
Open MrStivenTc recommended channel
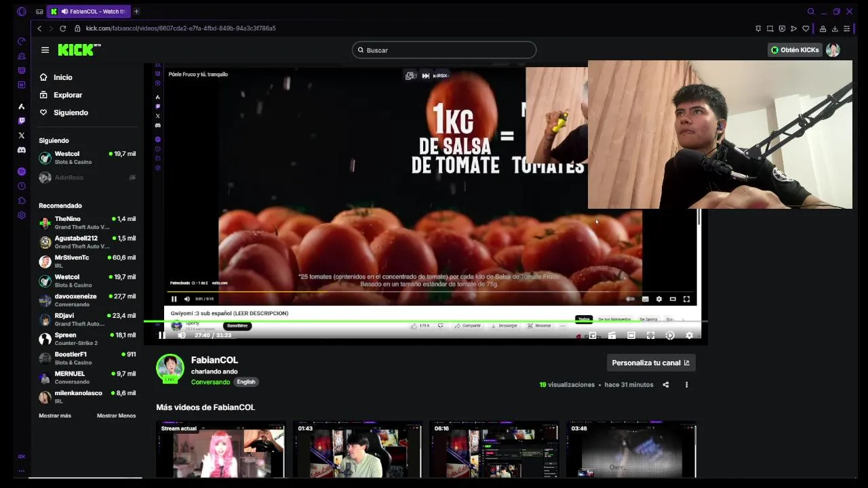pyautogui.click(x=87, y=262)
